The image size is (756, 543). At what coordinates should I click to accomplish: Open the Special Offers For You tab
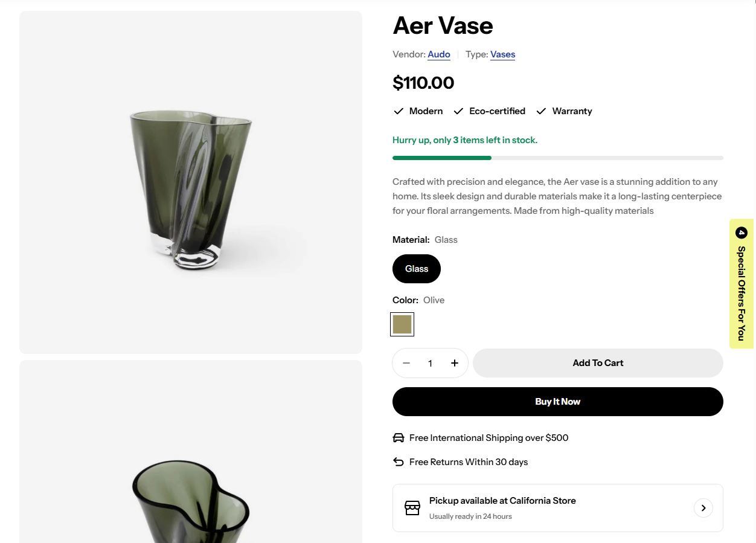point(742,284)
